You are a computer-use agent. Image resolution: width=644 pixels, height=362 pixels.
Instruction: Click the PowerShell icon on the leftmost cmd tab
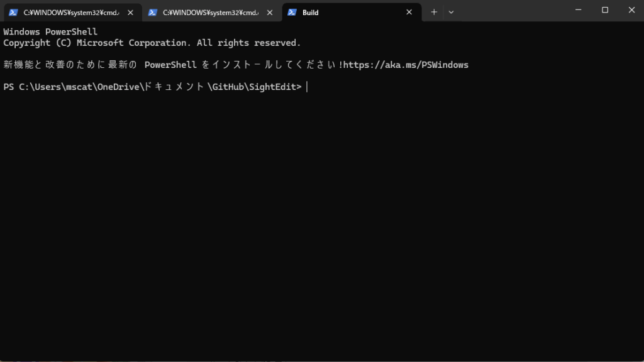pyautogui.click(x=13, y=12)
